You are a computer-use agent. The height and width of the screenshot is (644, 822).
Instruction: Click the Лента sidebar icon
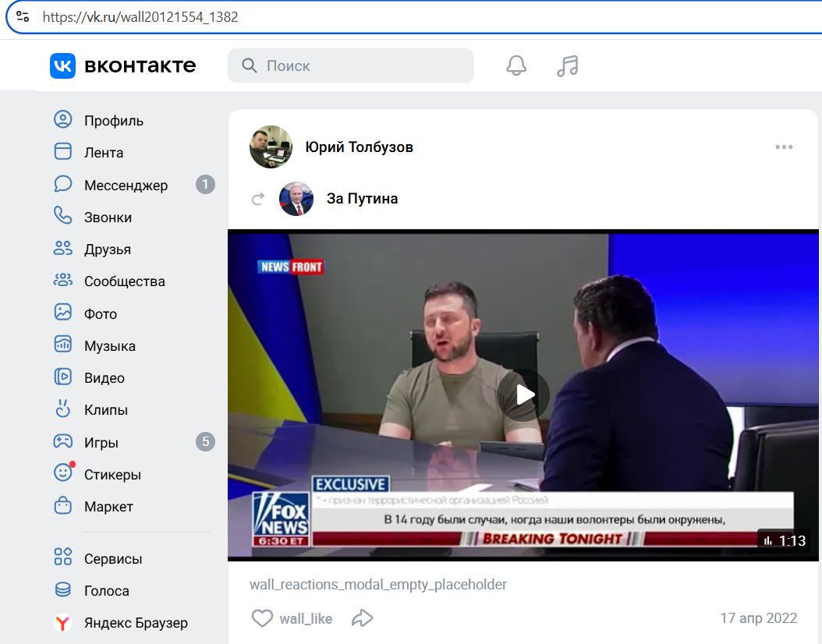(63, 151)
